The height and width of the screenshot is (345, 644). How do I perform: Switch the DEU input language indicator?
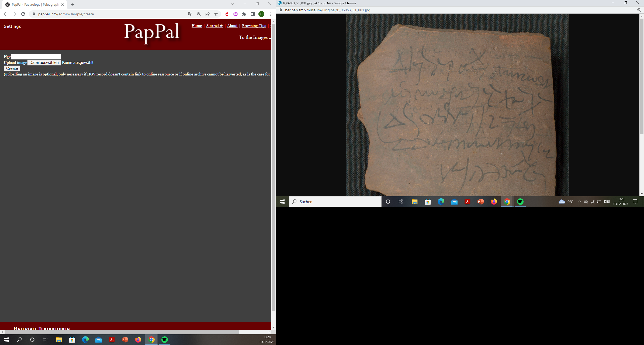(607, 202)
